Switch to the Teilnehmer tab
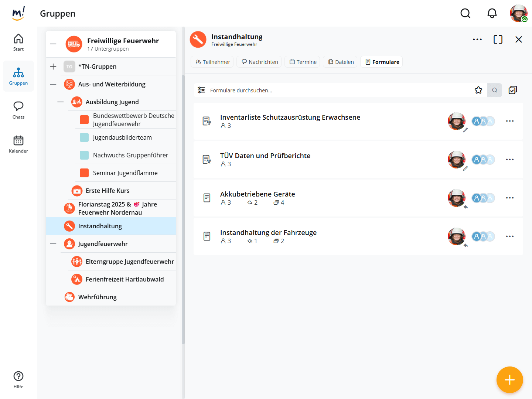Screen dimensions: 532x399 click(213, 62)
